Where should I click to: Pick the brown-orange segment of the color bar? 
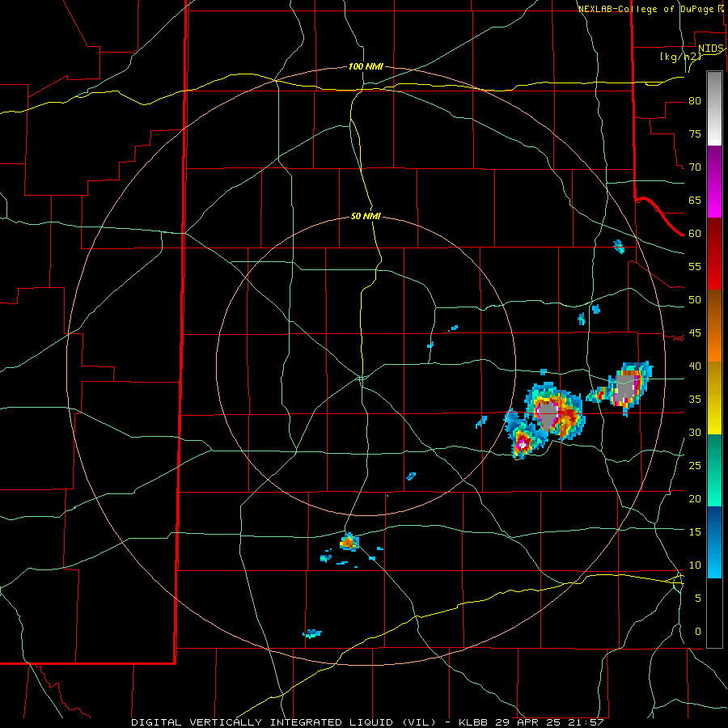pos(714,326)
